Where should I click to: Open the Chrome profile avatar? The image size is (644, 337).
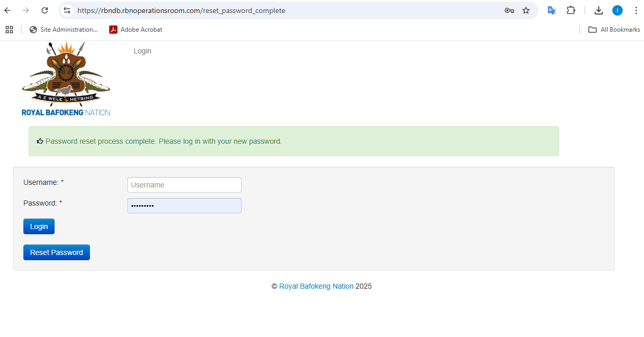pyautogui.click(x=617, y=10)
